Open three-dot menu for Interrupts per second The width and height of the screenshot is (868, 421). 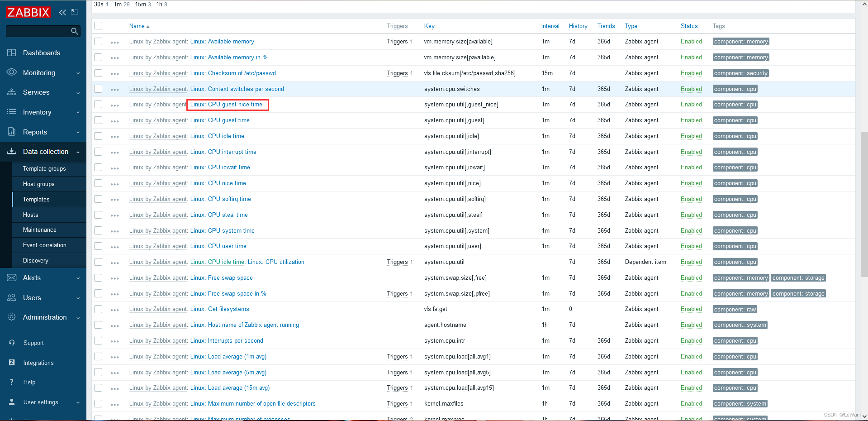point(114,342)
